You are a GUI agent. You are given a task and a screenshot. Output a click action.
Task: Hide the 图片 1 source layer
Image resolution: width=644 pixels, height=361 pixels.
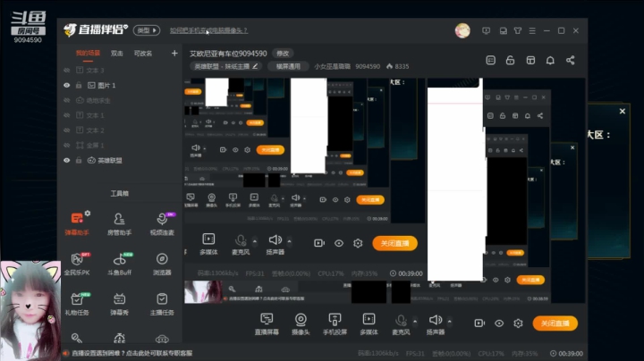pos(66,85)
